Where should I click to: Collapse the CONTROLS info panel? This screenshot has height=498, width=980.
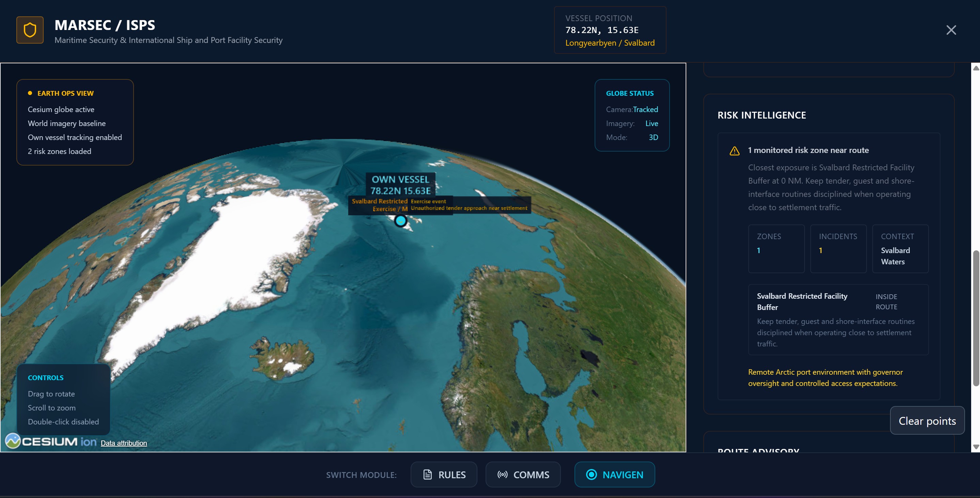coord(46,377)
